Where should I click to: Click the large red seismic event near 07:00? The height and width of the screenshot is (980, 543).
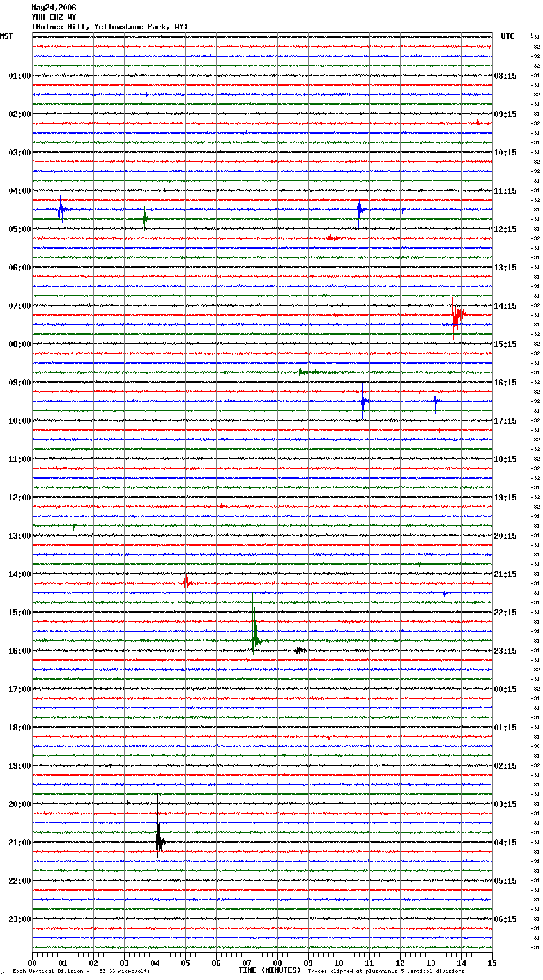point(458,315)
